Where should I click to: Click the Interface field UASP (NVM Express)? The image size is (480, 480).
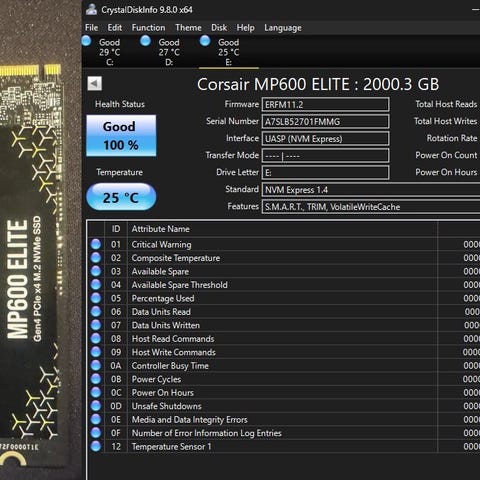pos(325,138)
